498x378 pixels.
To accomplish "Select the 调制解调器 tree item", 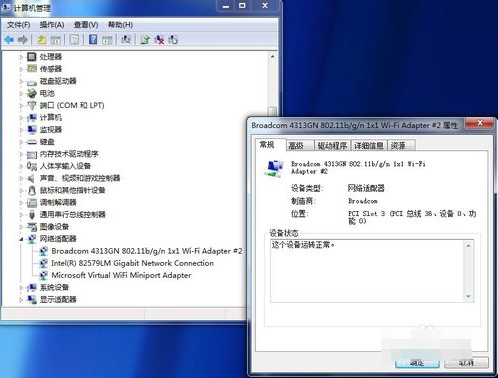I will click(58, 202).
